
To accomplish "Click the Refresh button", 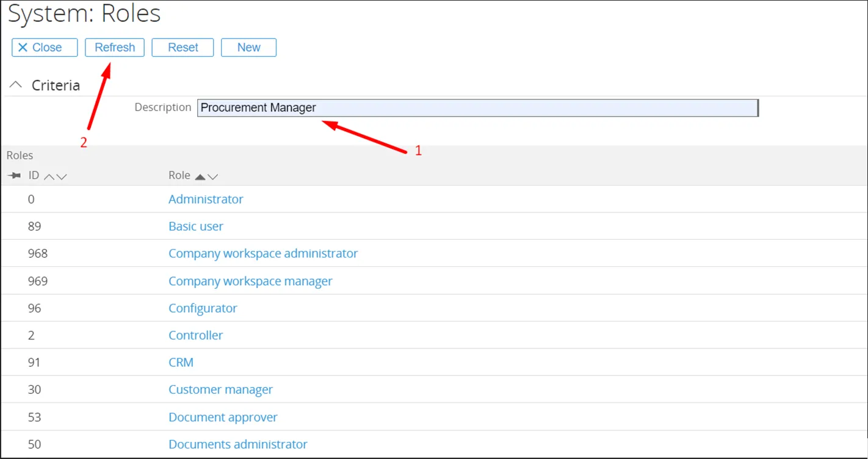I will pos(115,48).
